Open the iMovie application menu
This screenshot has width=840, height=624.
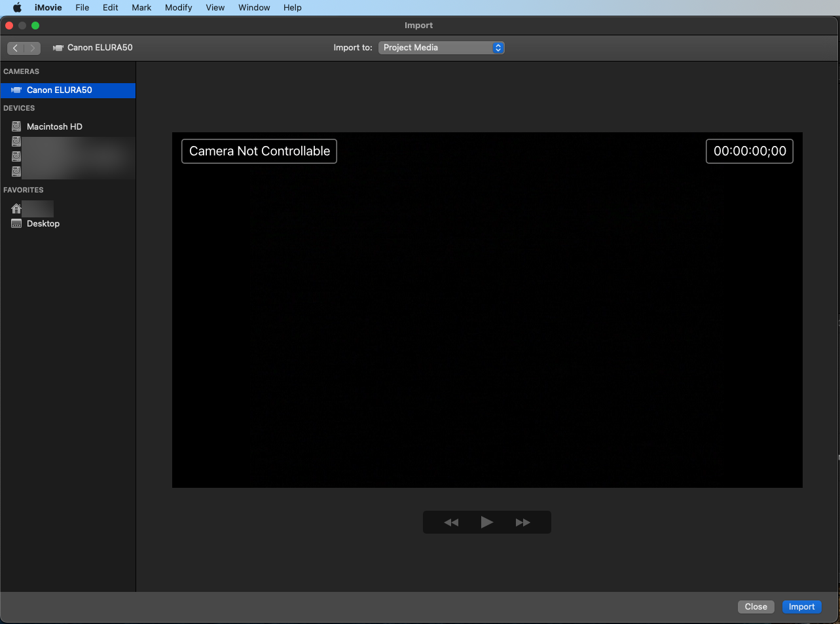48,8
